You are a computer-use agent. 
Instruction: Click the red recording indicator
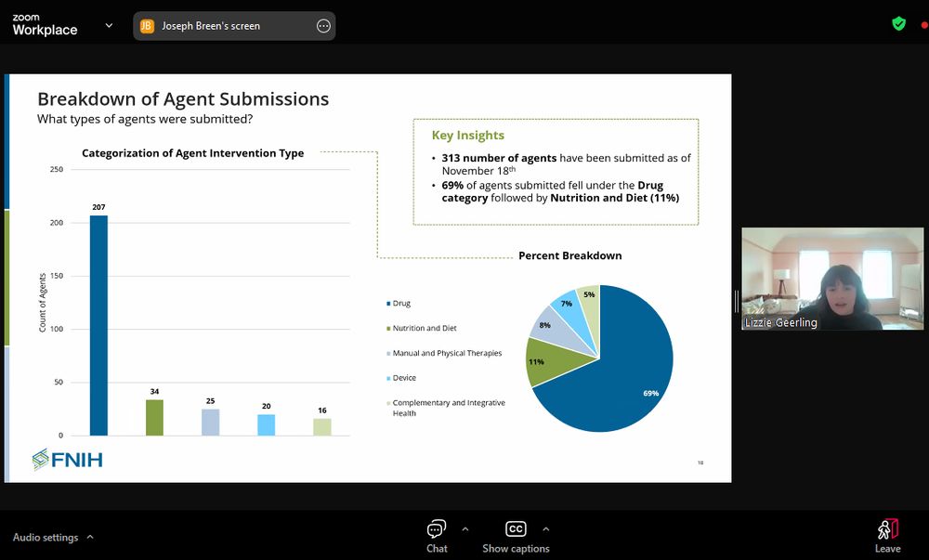click(922, 23)
